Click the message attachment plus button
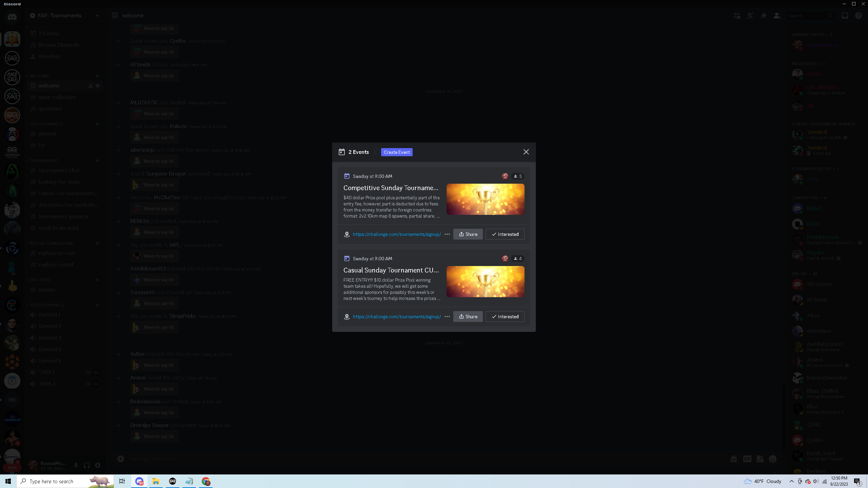The width and height of the screenshot is (868, 488). click(x=121, y=459)
